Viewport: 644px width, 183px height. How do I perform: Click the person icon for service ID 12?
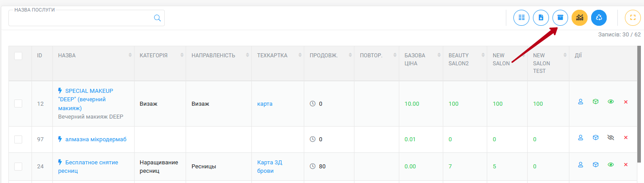[580, 102]
